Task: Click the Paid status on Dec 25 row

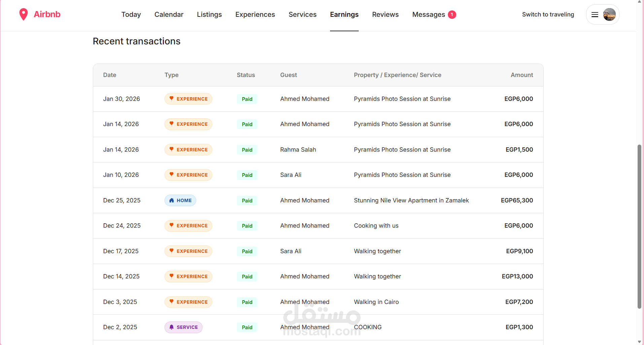Action: pos(247,201)
